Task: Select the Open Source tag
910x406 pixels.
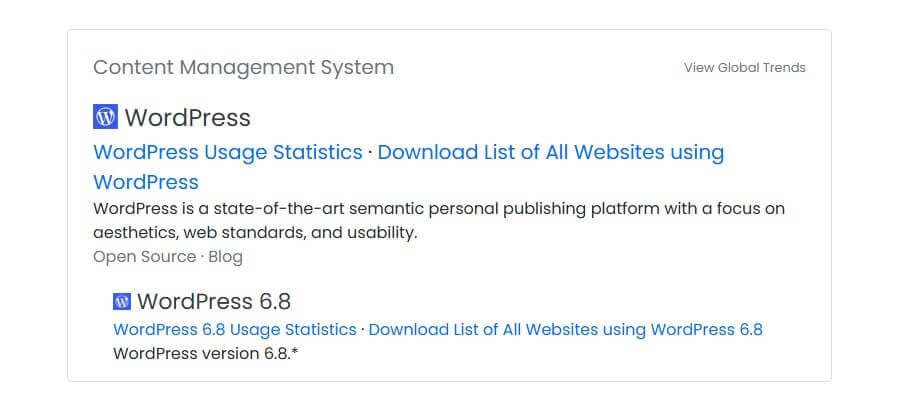Action: (145, 257)
